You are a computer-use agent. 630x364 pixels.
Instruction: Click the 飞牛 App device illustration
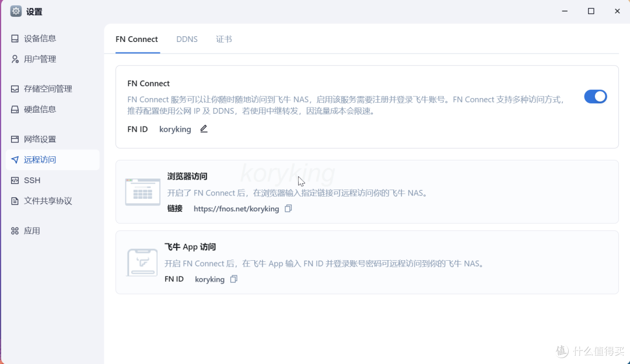pos(142,262)
